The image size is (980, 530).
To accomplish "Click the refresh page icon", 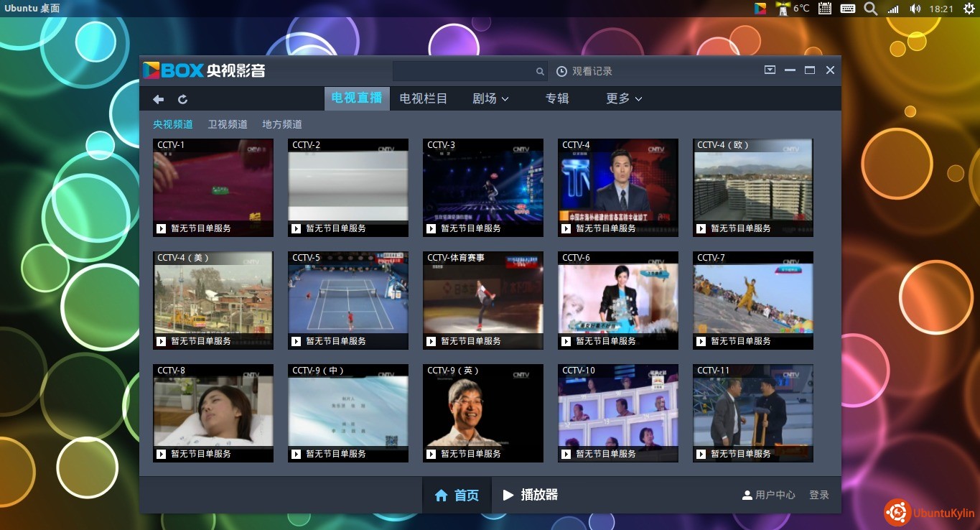I will [x=182, y=99].
